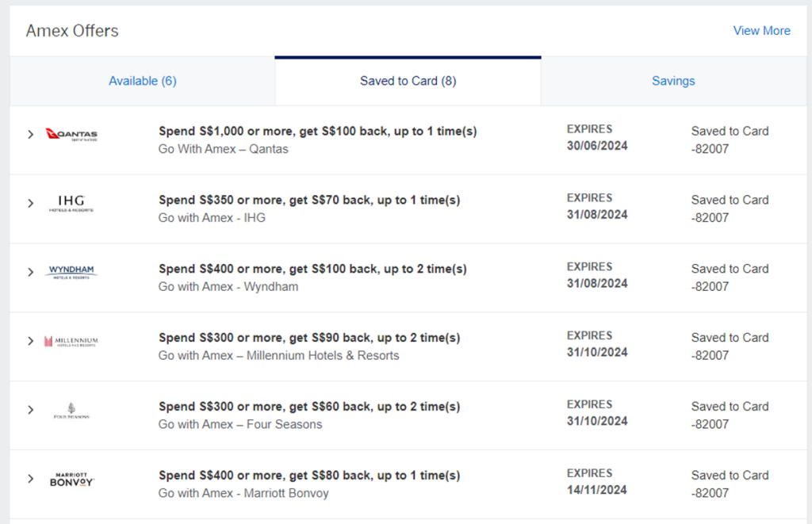Click the Four Seasons logo

[71, 410]
